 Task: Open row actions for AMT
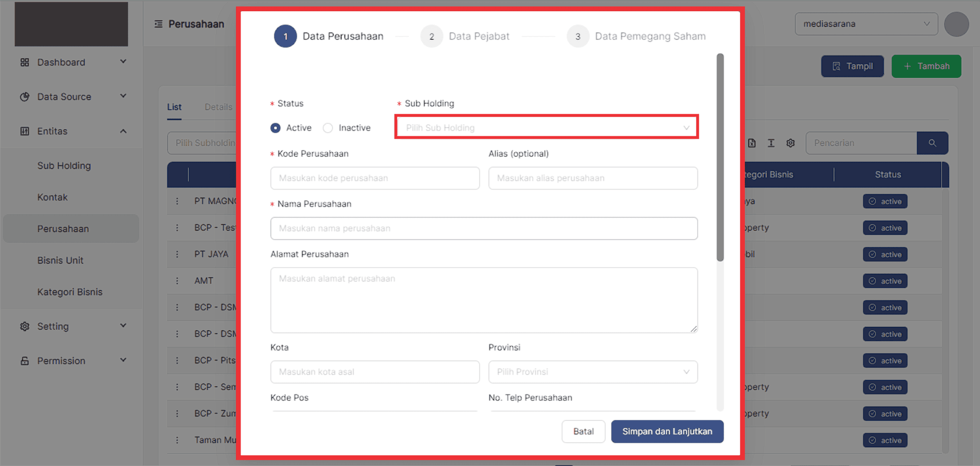[x=177, y=281]
